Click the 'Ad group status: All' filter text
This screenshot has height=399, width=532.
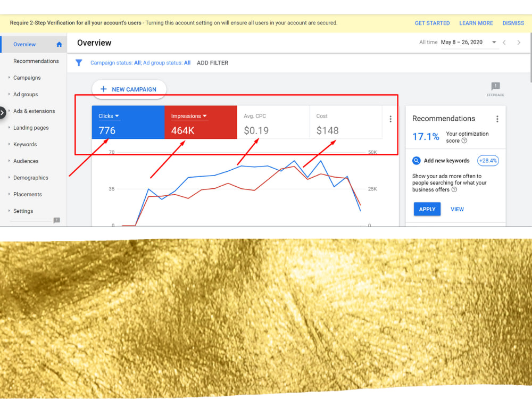(x=167, y=63)
